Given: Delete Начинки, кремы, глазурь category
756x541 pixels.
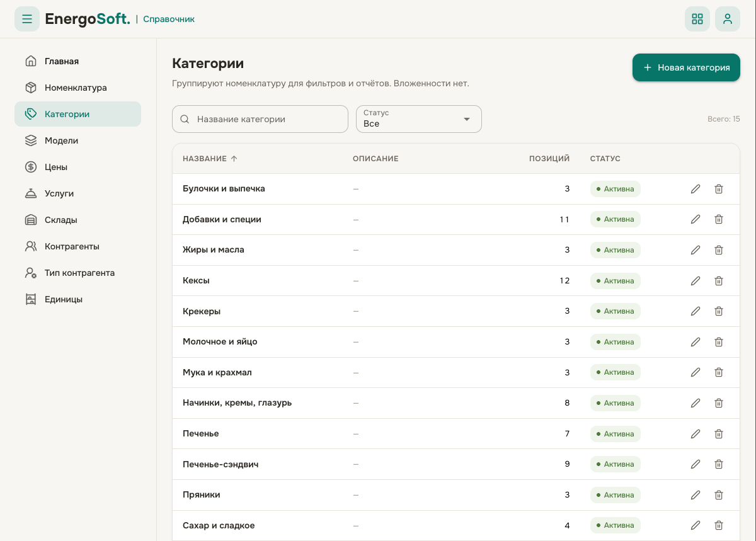Looking at the screenshot, I should tap(719, 403).
